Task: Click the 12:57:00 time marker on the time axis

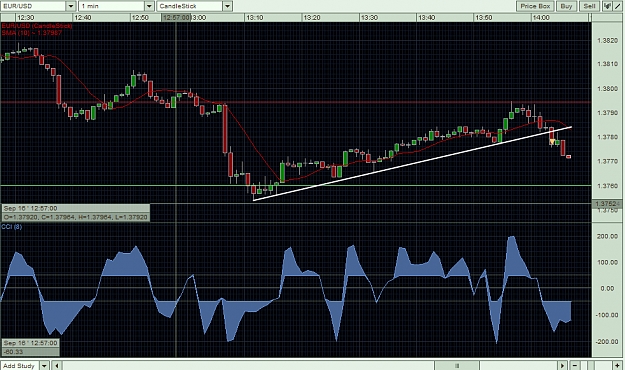Action: point(176,18)
